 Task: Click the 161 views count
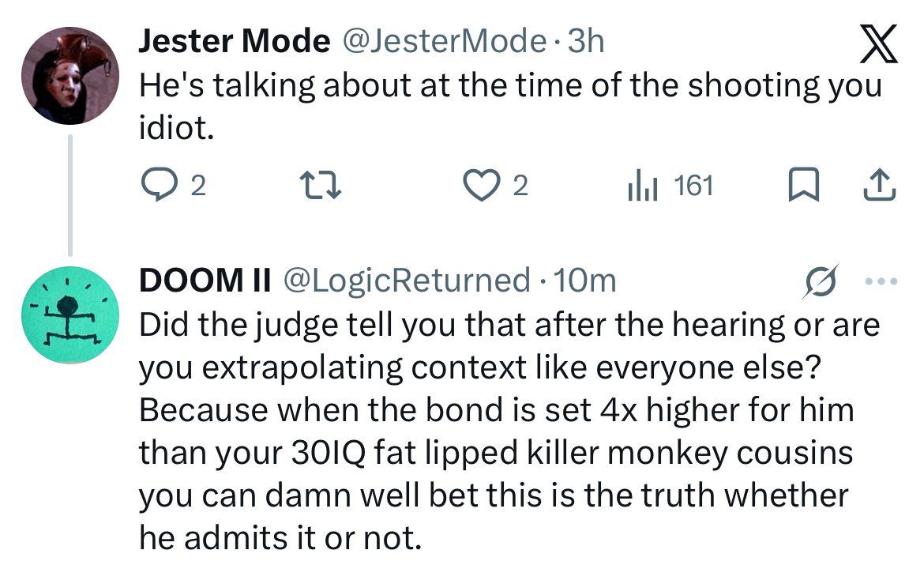tap(693, 186)
